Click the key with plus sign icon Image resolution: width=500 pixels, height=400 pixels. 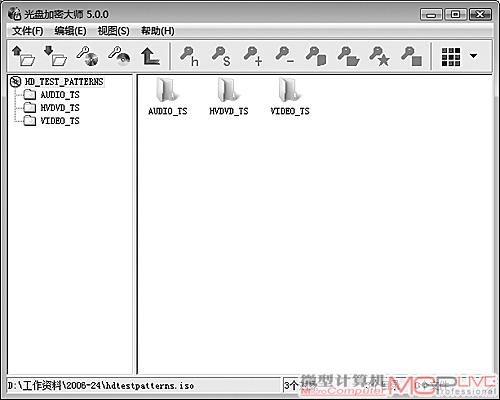coord(253,56)
